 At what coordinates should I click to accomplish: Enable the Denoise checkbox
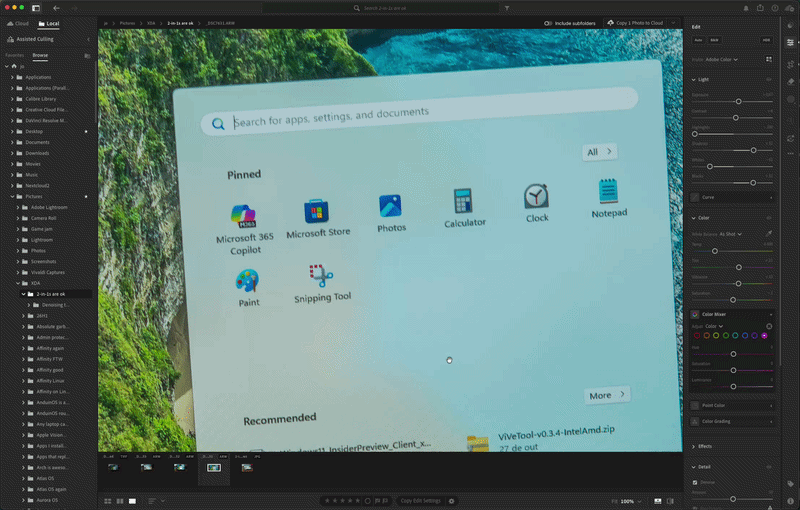[695, 482]
